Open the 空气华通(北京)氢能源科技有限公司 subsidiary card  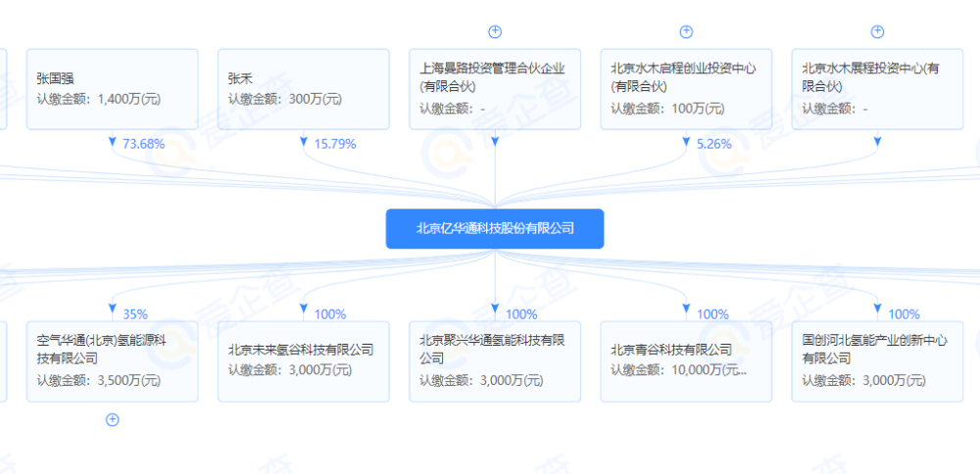tap(112, 360)
